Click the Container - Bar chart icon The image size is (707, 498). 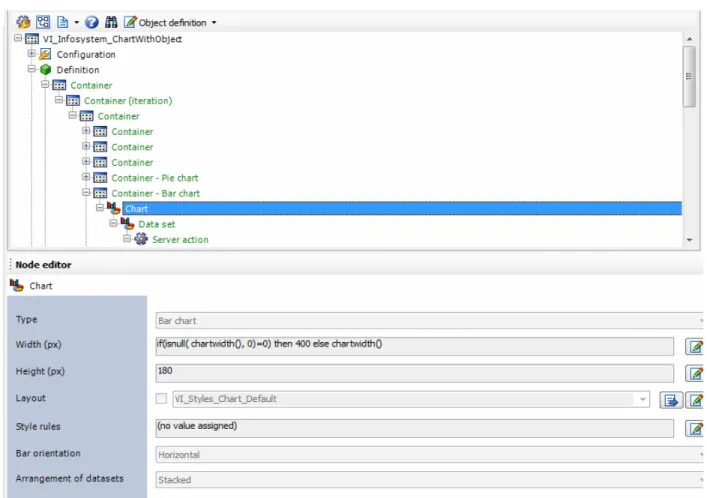tap(100, 193)
